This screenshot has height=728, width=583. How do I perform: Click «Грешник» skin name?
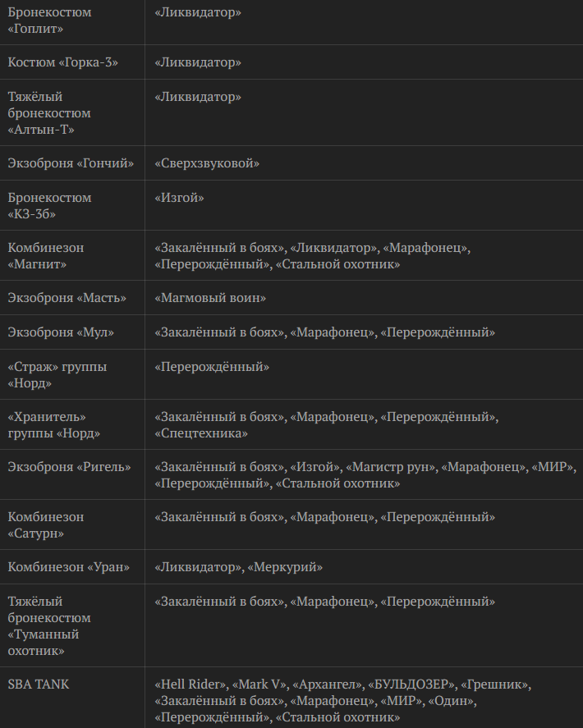point(493,684)
